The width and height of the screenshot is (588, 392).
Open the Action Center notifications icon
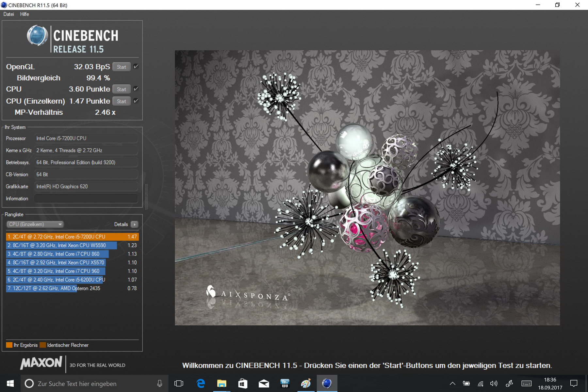point(574,384)
